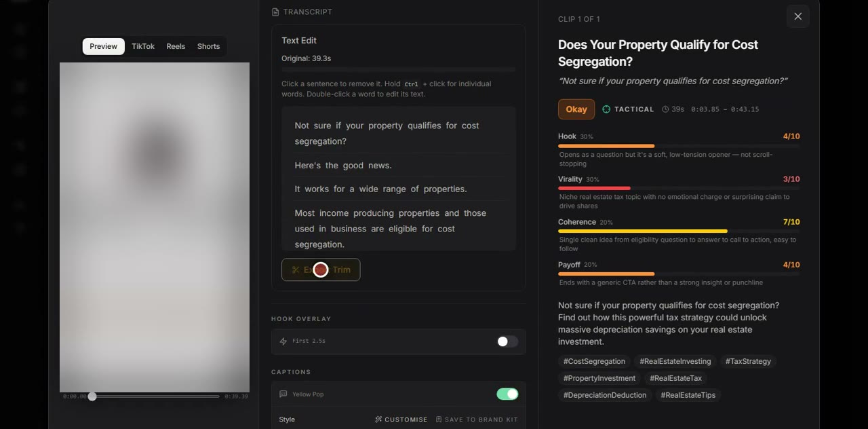Click sentence "Most income producing properties"
This screenshot has height=429, width=868.
391,229
